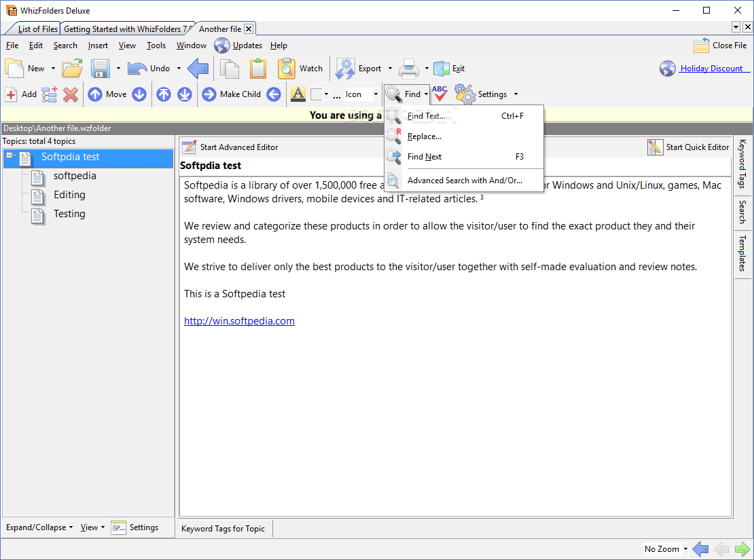Select the Testing topic
Image resolution: width=754 pixels, height=560 pixels.
[x=70, y=214]
